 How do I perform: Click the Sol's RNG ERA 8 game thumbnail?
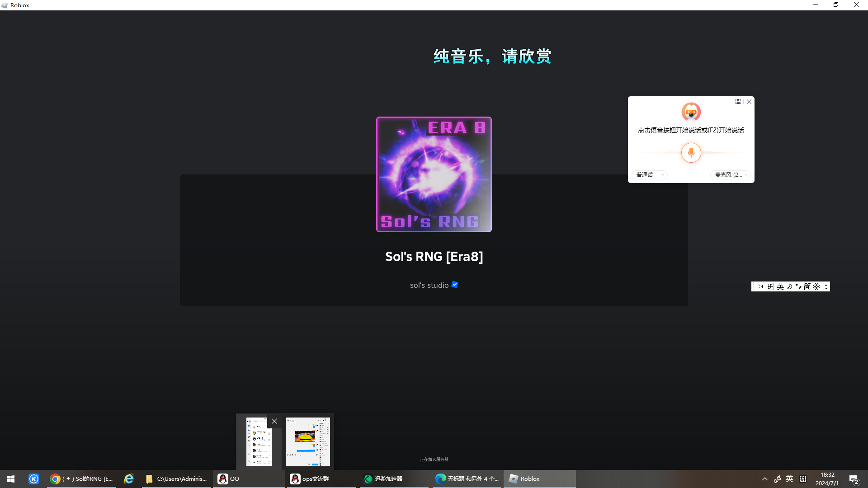[x=434, y=174]
